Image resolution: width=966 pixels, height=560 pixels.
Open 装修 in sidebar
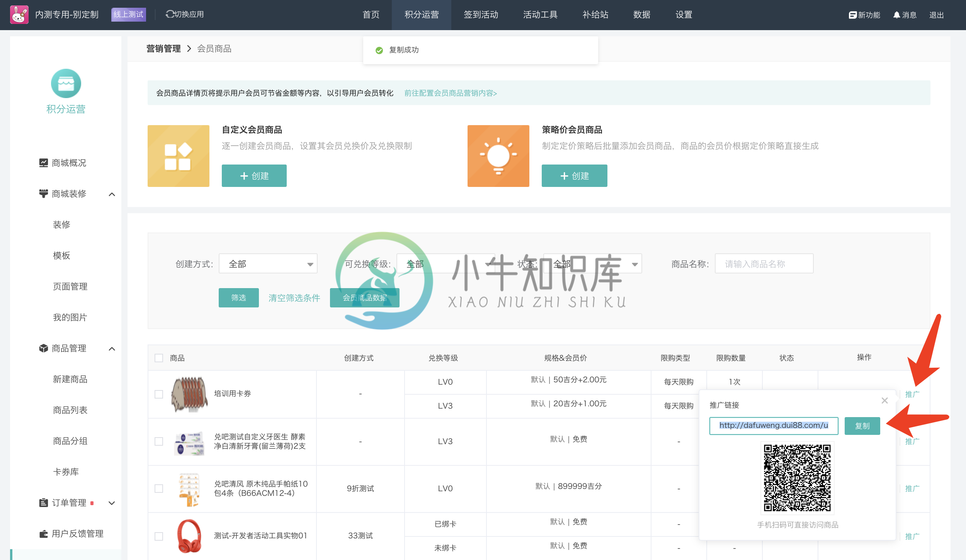[62, 225]
